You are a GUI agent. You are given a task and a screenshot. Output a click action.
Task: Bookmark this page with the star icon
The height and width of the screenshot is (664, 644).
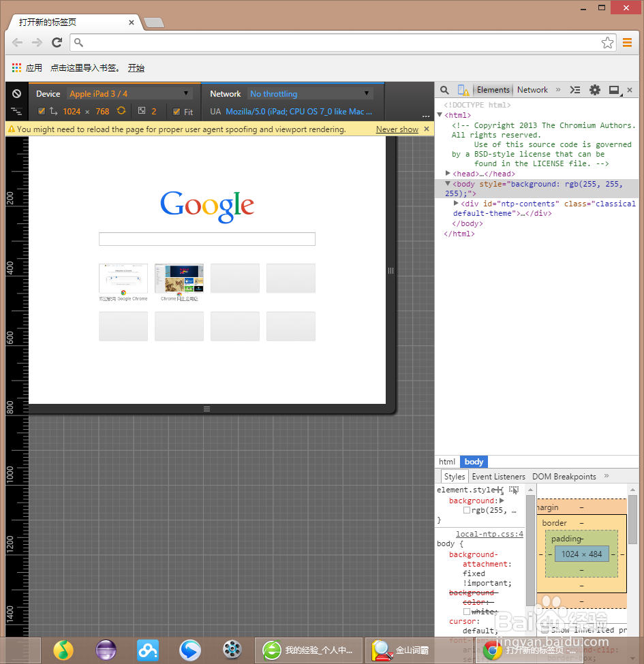607,42
